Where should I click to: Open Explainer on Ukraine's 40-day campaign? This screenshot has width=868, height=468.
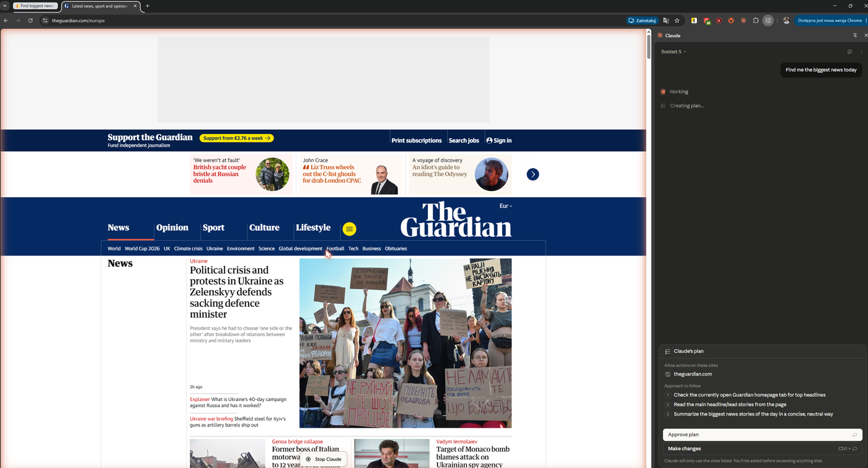(x=238, y=402)
